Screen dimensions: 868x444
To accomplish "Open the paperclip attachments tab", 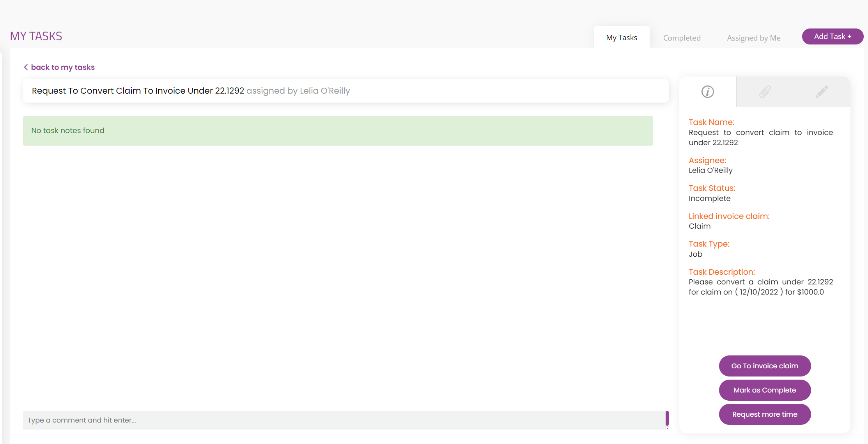I will [x=765, y=92].
